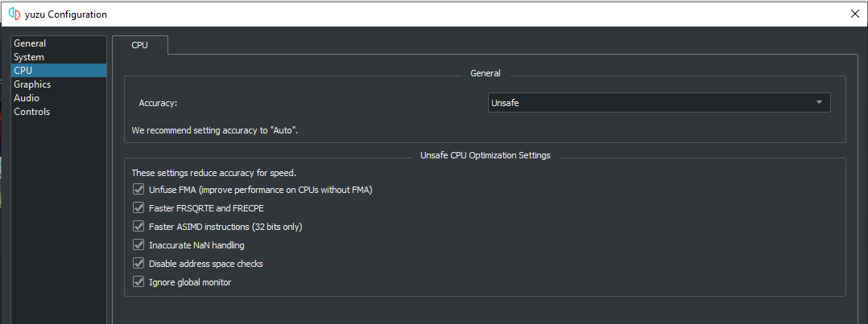Click the recommendation text about "Auto" accuracy
Screen dimensions: 868x324
pos(215,131)
